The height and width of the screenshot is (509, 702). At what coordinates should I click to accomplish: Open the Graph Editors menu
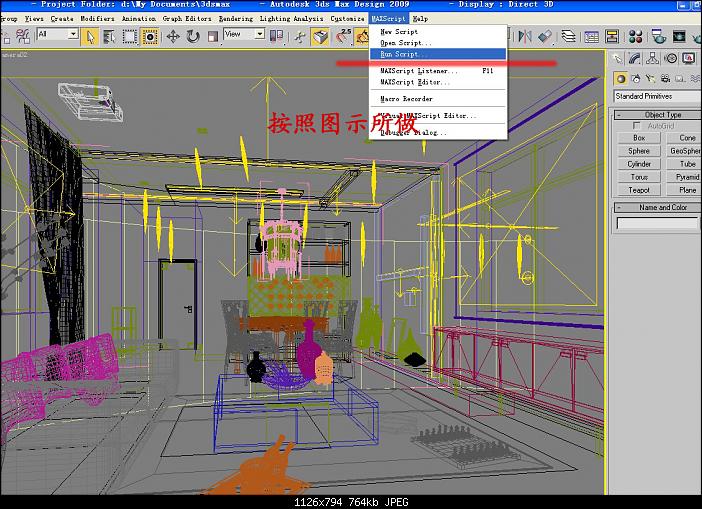click(187, 18)
